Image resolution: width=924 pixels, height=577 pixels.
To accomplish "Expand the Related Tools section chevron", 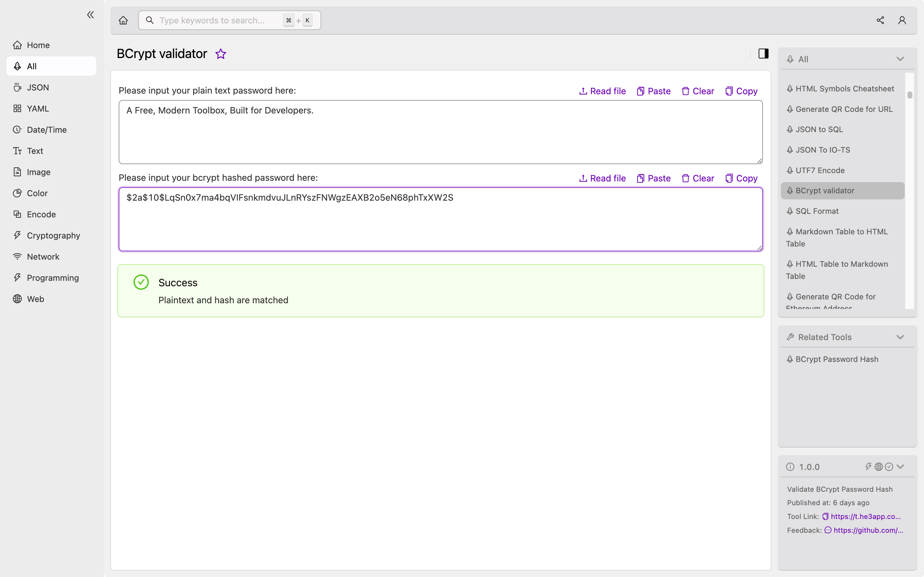I will point(900,336).
